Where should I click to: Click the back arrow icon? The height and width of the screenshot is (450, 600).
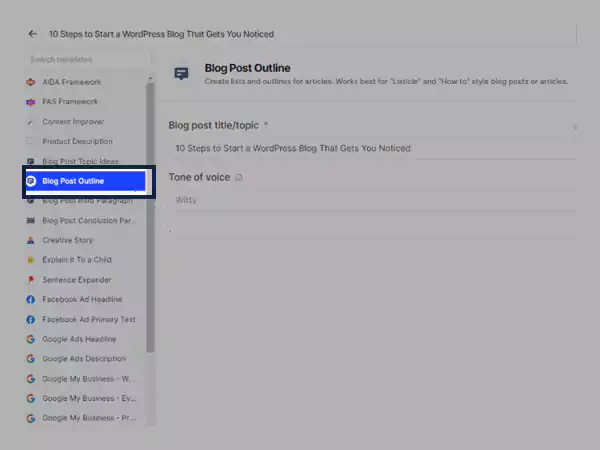point(33,33)
